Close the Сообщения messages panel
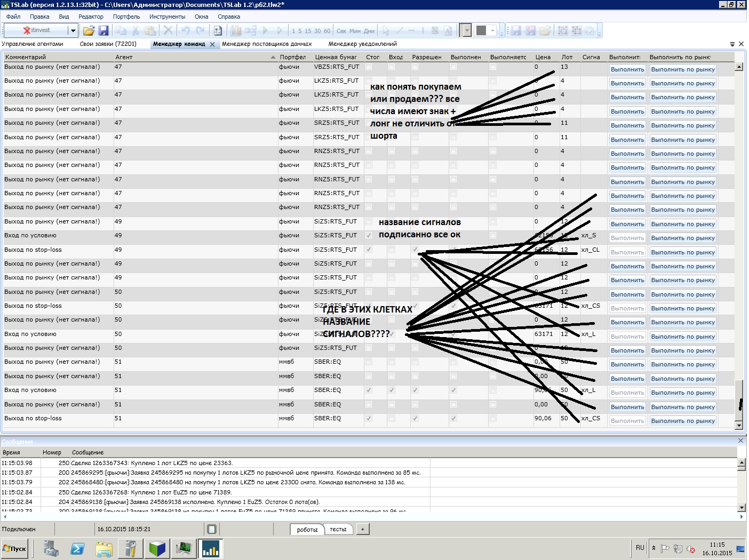The width and height of the screenshot is (749, 560). click(x=740, y=441)
